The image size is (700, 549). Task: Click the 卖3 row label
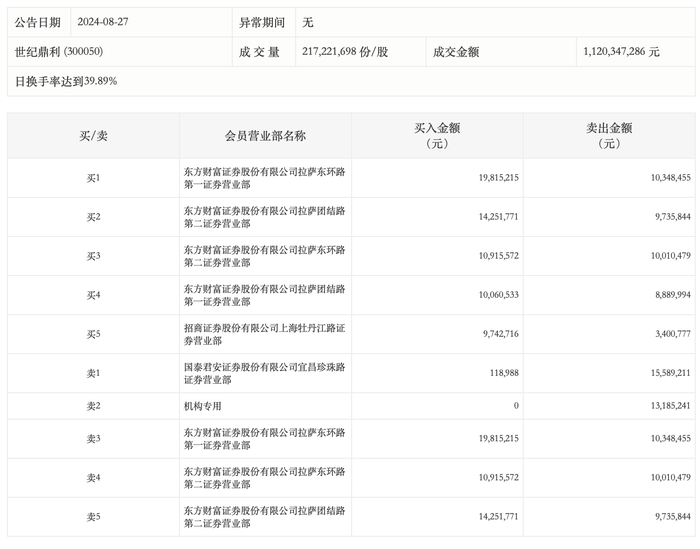tap(93, 439)
